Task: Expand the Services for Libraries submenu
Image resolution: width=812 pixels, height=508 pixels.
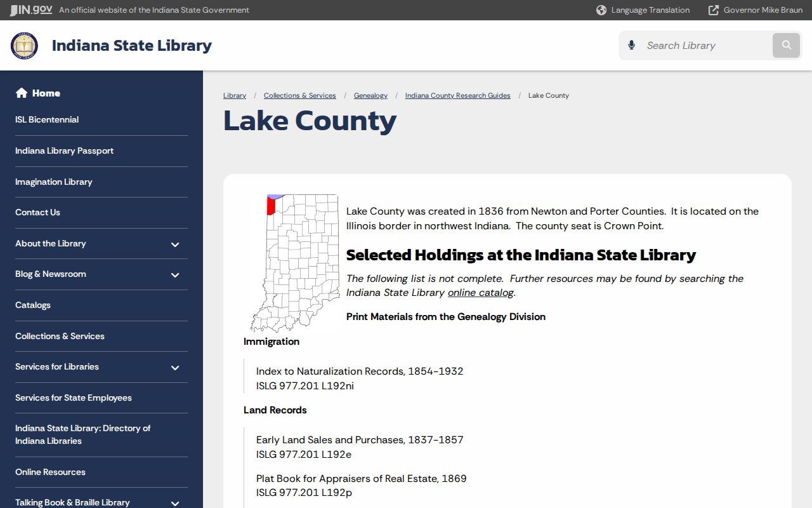Action: click(175, 368)
